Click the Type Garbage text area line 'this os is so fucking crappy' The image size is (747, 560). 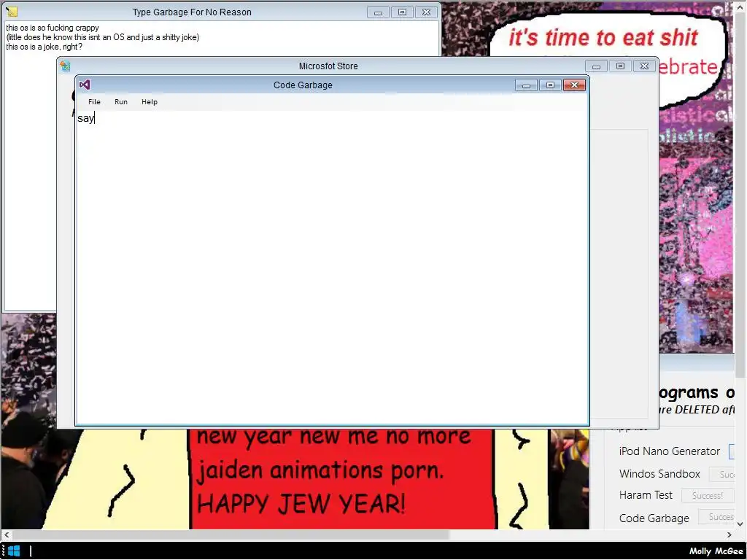pos(53,28)
